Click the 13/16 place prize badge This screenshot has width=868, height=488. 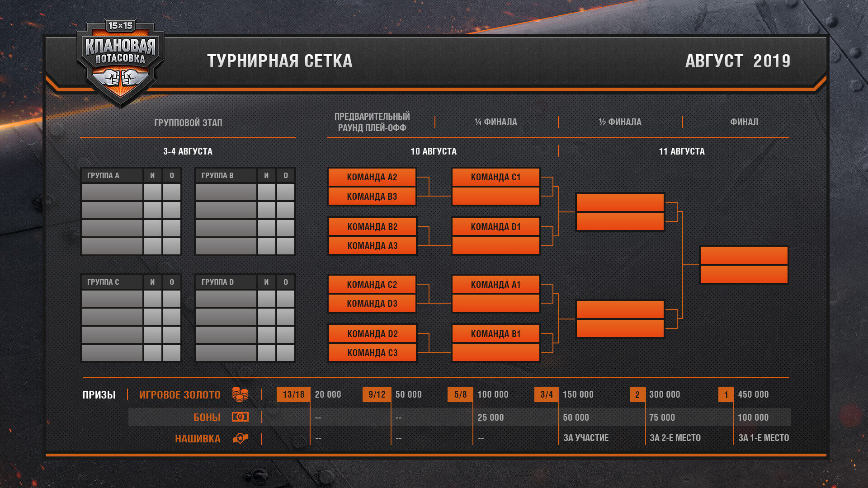293,394
